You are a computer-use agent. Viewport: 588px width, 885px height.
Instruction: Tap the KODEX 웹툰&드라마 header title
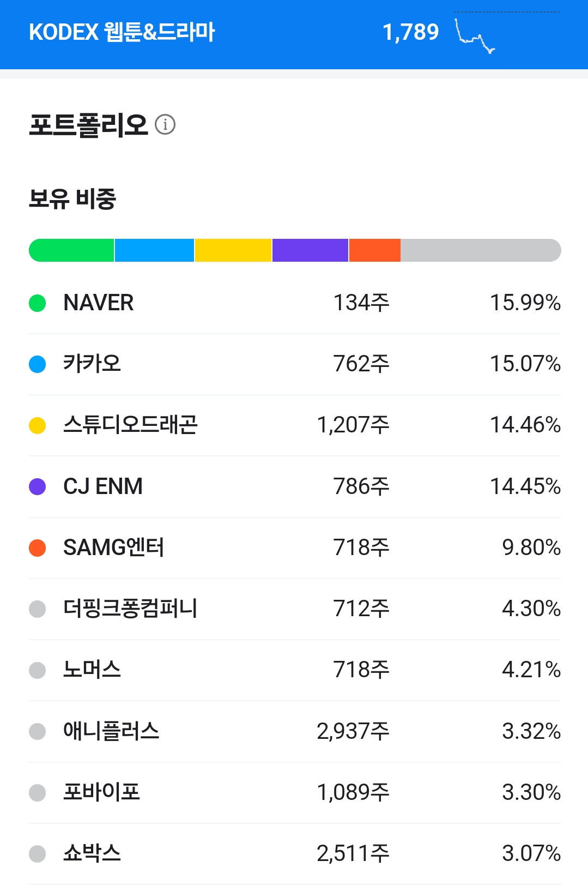click(122, 32)
